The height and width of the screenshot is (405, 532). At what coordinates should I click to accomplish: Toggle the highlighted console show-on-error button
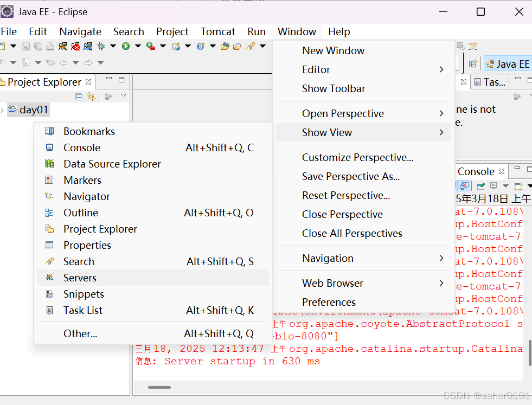pyautogui.click(x=464, y=186)
